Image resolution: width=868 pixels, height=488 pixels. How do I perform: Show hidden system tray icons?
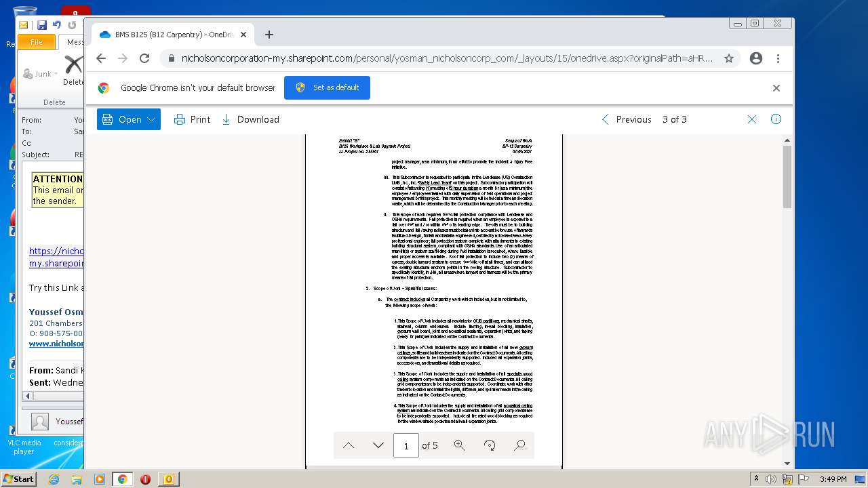click(756, 479)
